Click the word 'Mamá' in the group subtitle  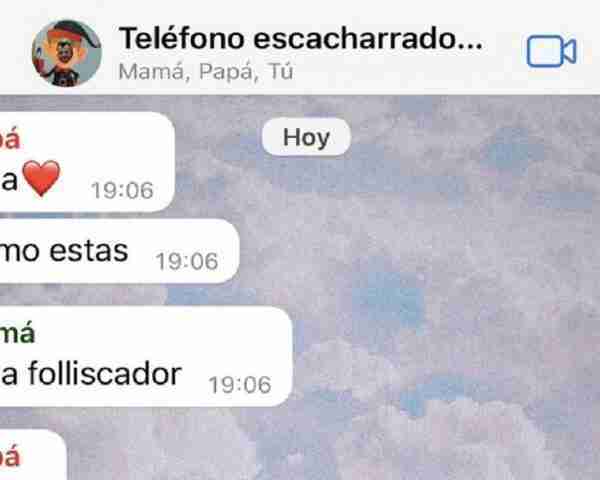(152, 71)
